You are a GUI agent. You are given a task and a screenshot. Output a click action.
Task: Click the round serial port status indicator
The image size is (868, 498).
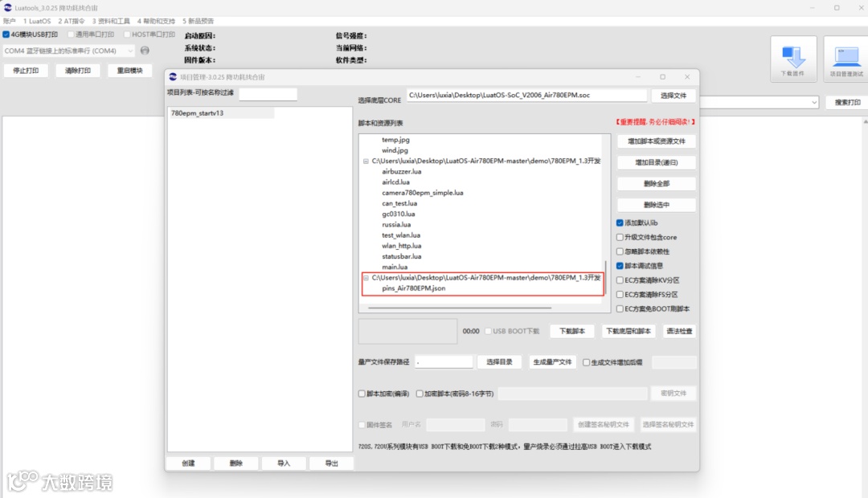pyautogui.click(x=145, y=51)
